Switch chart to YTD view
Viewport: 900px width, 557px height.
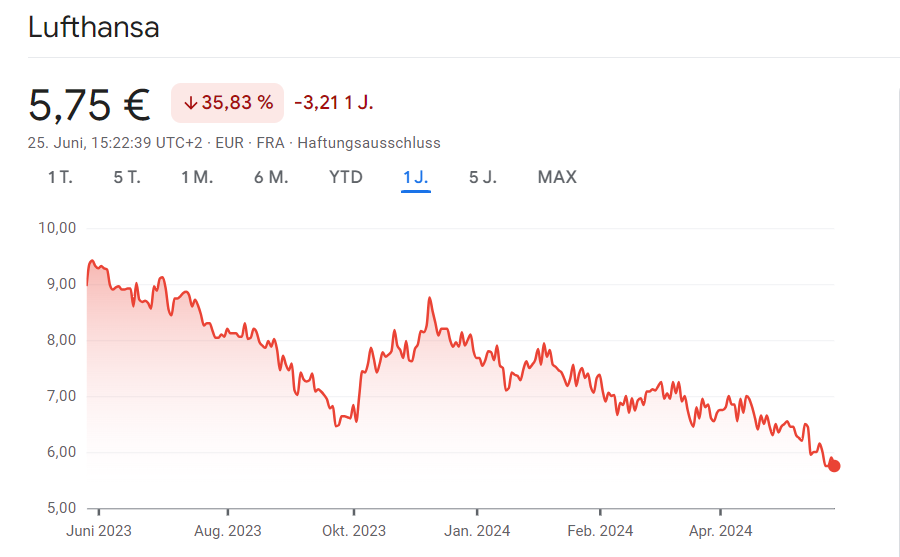[x=346, y=177]
